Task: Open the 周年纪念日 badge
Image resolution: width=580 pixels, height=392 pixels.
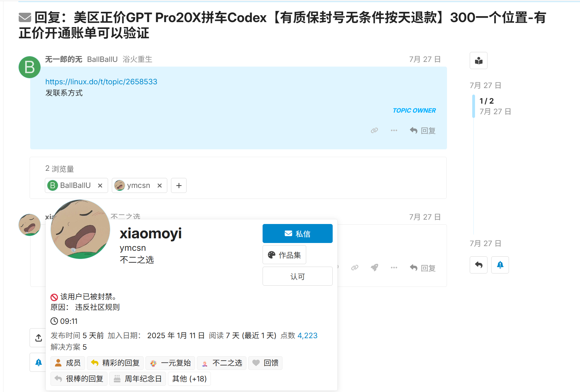Action: (138, 379)
